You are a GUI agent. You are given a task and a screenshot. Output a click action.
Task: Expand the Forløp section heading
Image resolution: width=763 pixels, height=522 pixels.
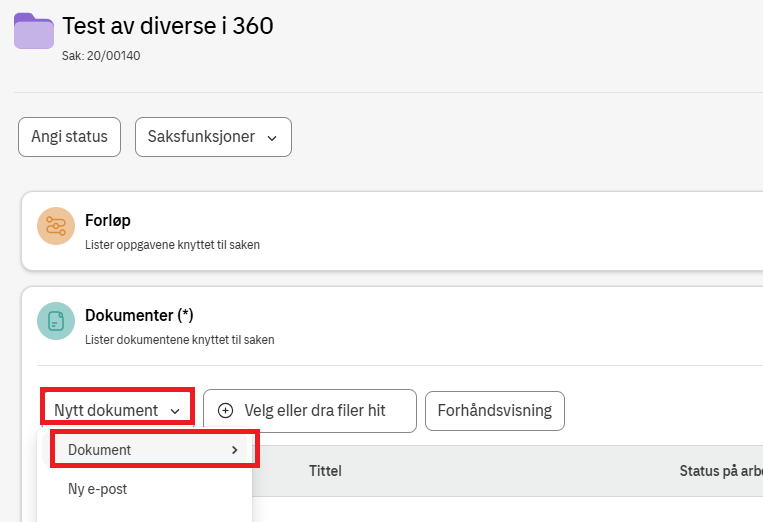(x=108, y=220)
